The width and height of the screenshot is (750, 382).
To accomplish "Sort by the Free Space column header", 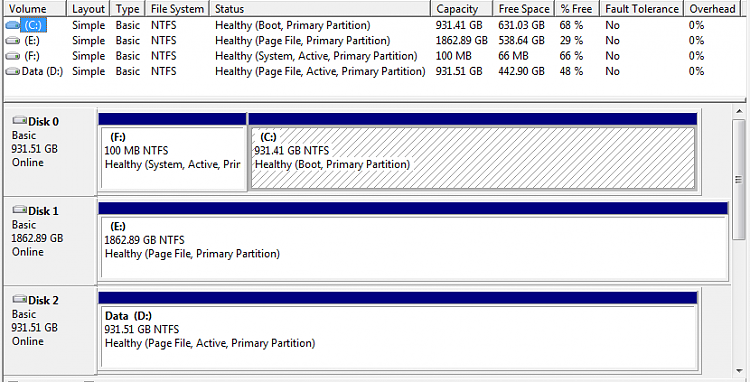I will 524,9.
